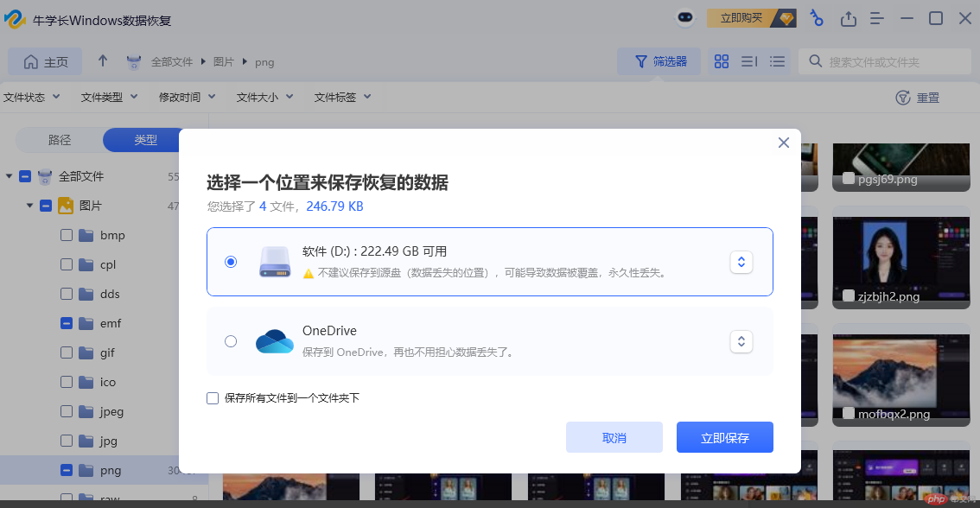This screenshot has height=508, width=980.
Task: Collapse the 图片 tree node
Action: (29, 205)
